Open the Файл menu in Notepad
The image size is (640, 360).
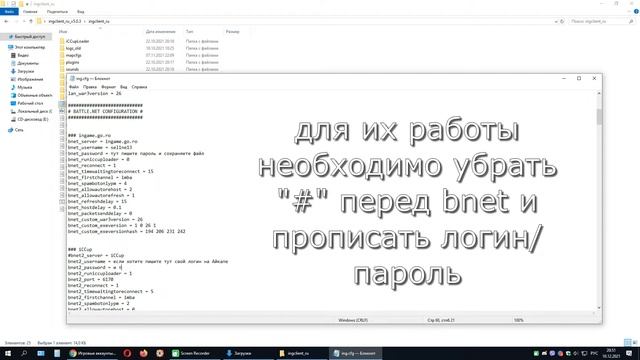click(x=74, y=87)
